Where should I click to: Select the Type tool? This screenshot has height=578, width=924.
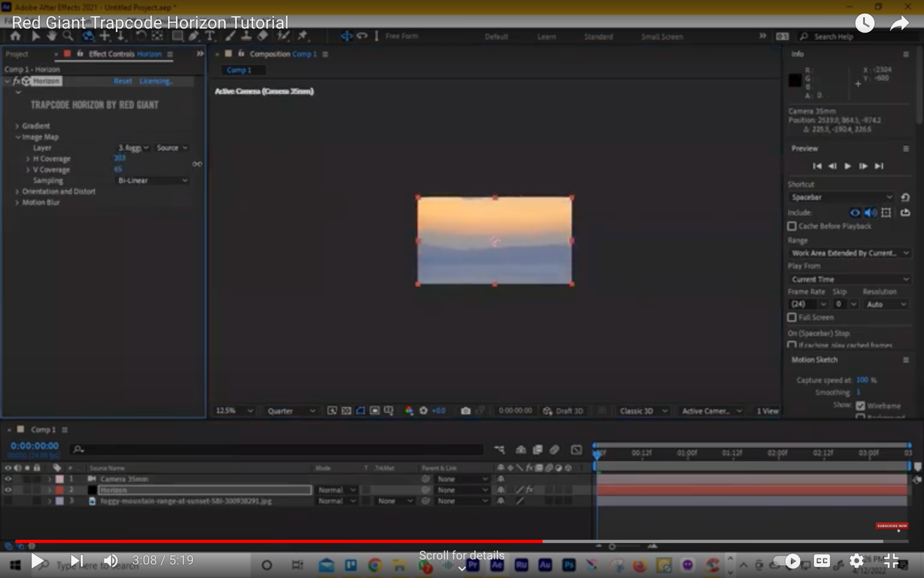click(x=210, y=36)
